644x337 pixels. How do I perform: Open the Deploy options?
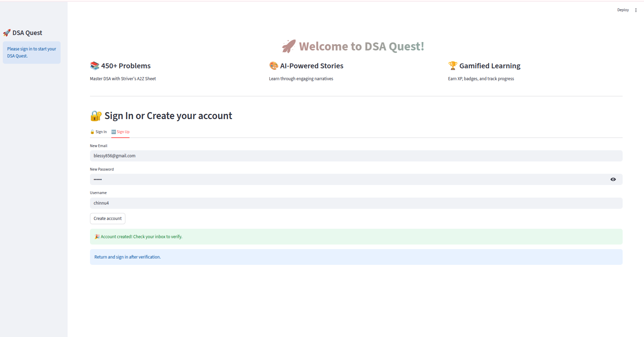click(x=623, y=10)
